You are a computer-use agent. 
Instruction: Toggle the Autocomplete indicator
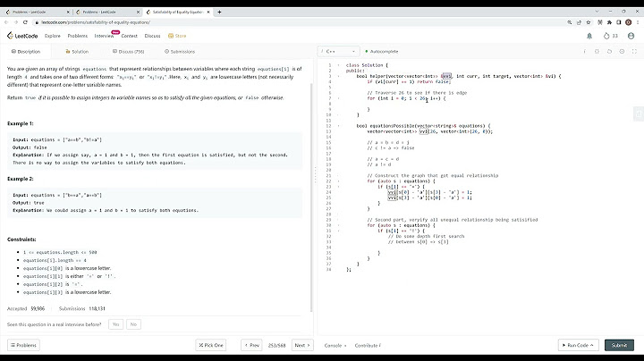click(x=382, y=51)
